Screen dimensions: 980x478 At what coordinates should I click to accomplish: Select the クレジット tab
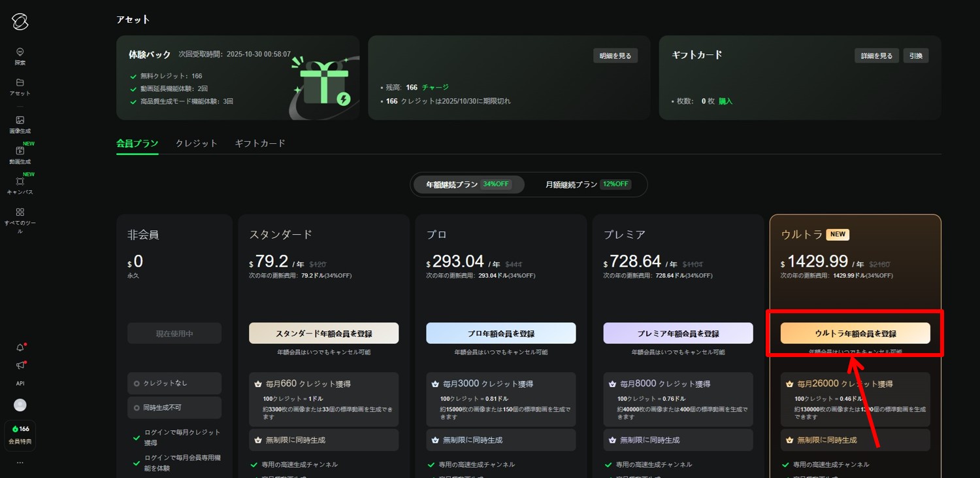point(196,143)
